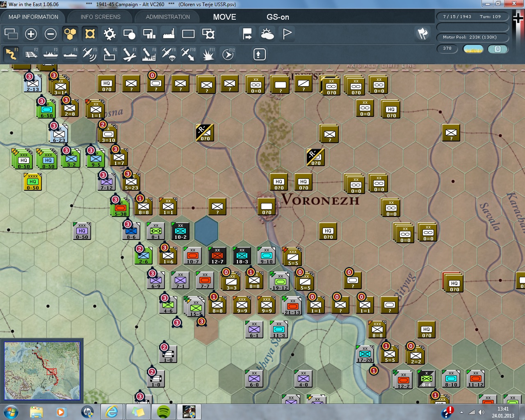Screen dimensions: 525x420
Task: Select the 9-10 unit counter
Action: click(x=266, y=256)
